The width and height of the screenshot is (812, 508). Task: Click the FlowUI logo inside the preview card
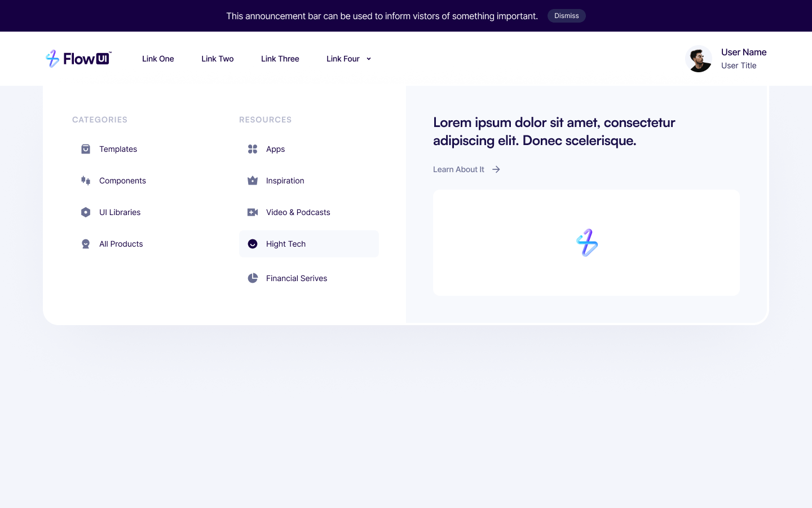coord(586,243)
